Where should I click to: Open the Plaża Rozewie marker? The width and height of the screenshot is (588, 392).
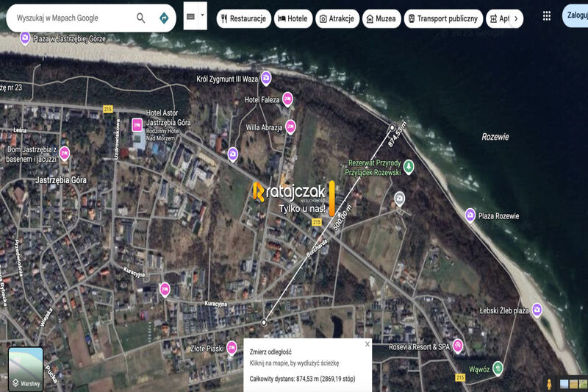coord(470,215)
